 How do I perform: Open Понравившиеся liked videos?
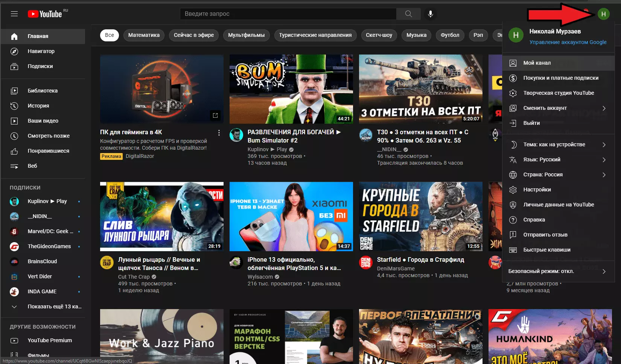43,151
